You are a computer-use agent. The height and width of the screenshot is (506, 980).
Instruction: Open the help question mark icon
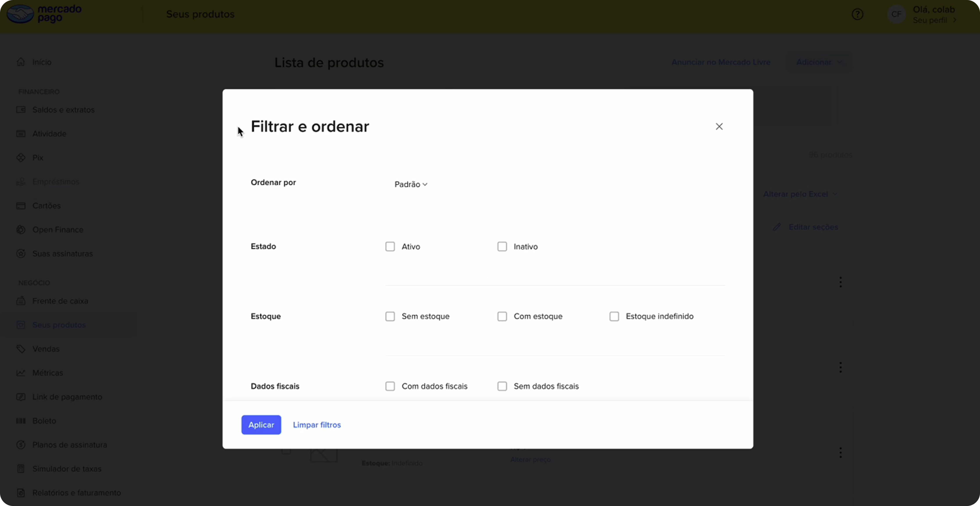click(857, 14)
